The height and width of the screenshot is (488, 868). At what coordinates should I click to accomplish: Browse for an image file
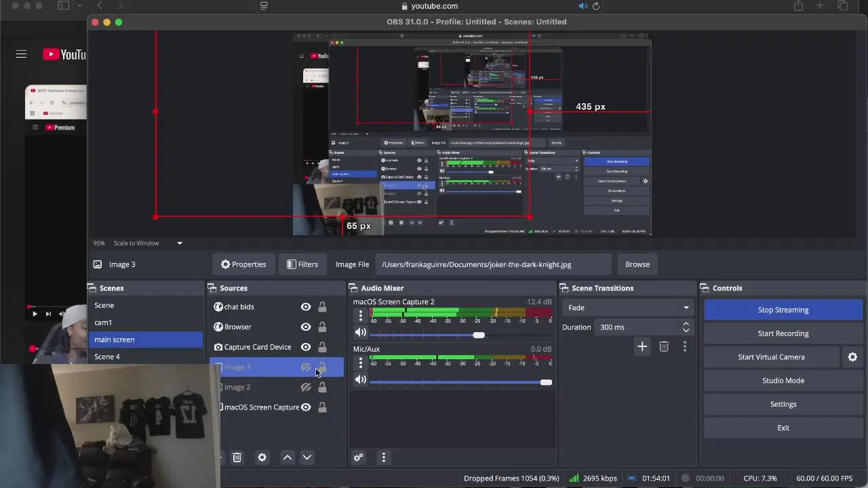637,264
